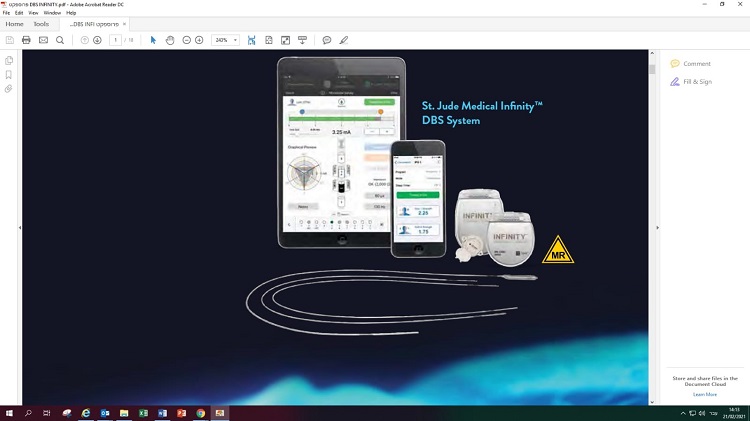Open the File menu

pos(6,13)
